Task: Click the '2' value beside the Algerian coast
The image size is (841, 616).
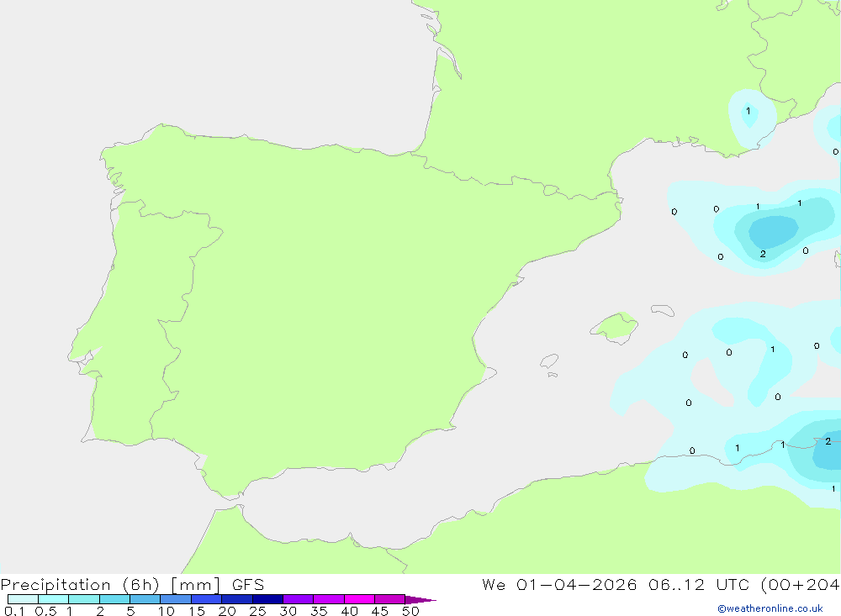Action: click(x=828, y=441)
